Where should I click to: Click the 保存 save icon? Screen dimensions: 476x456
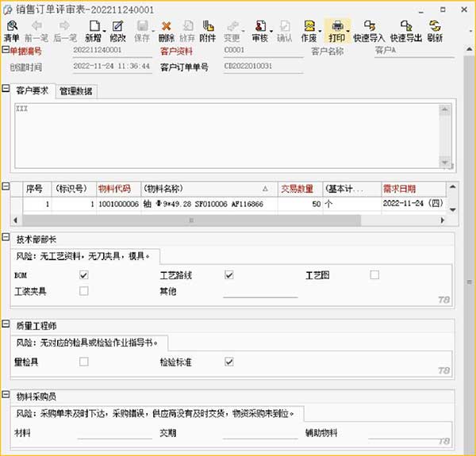(142, 31)
